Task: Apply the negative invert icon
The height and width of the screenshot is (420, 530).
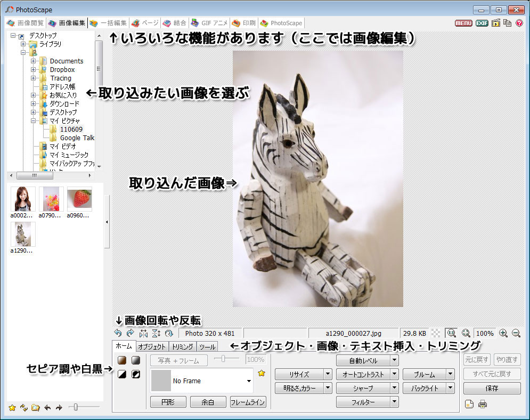Action: point(136,374)
